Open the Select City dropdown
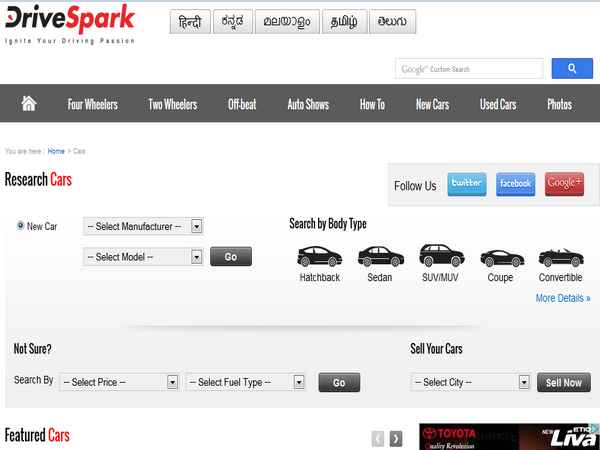This screenshot has height=450, width=600. tap(471, 382)
